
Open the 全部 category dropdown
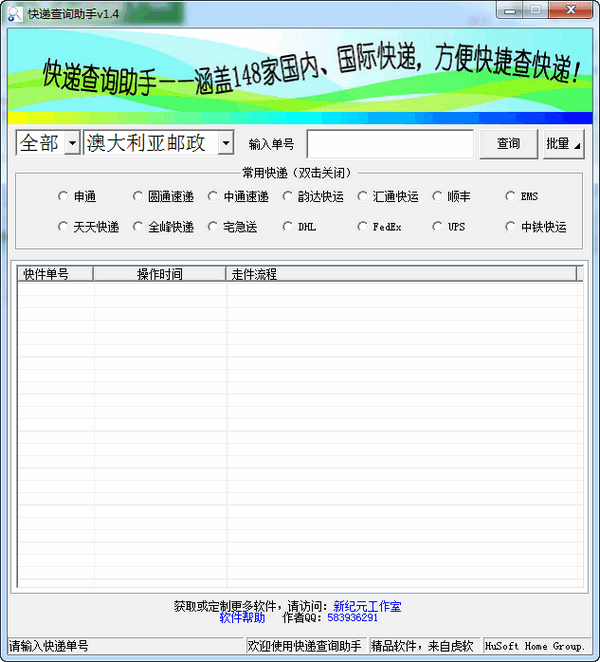coord(72,144)
